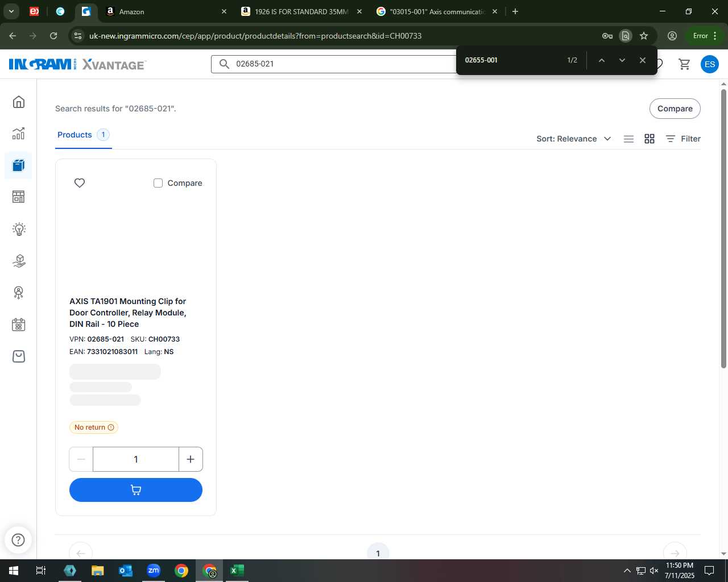
Task: Open the Chrome profile icon
Action: click(672, 36)
